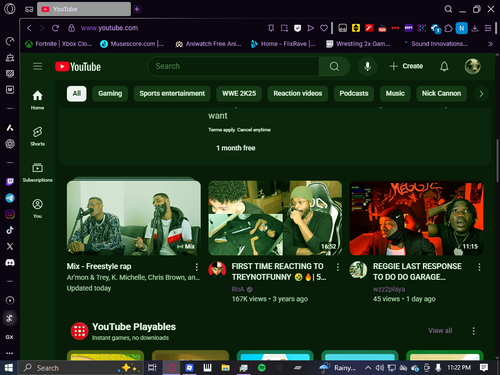Open ChatGPT in Opera sidebar
Screen dimensions: 500x375
click(10, 144)
